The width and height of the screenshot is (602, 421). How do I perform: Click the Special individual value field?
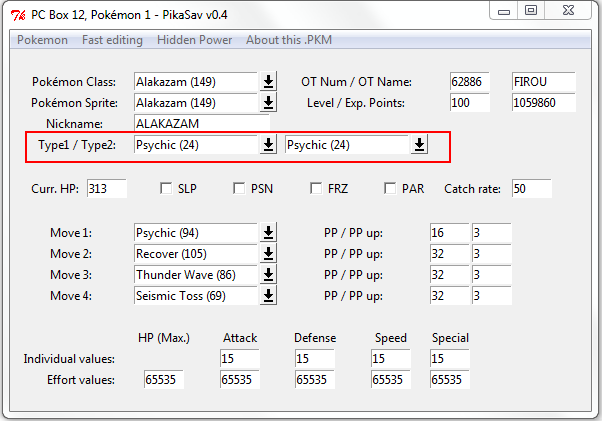(x=450, y=358)
